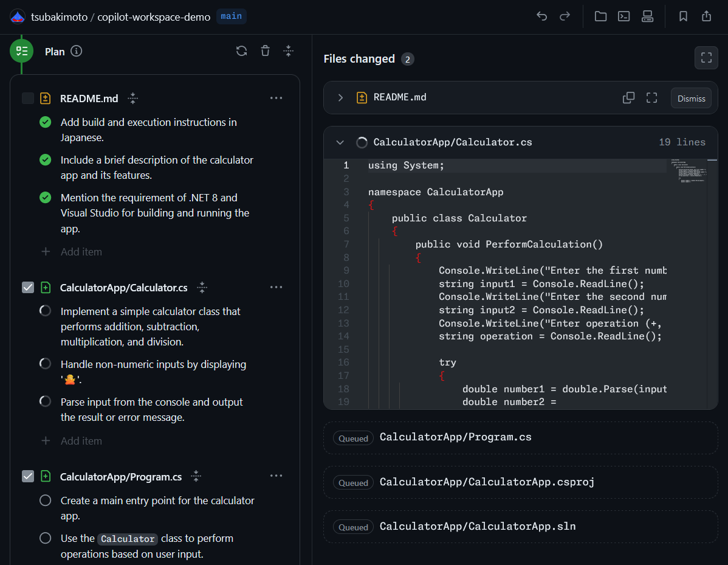Open the tsubakimoto owner link

(x=60, y=17)
